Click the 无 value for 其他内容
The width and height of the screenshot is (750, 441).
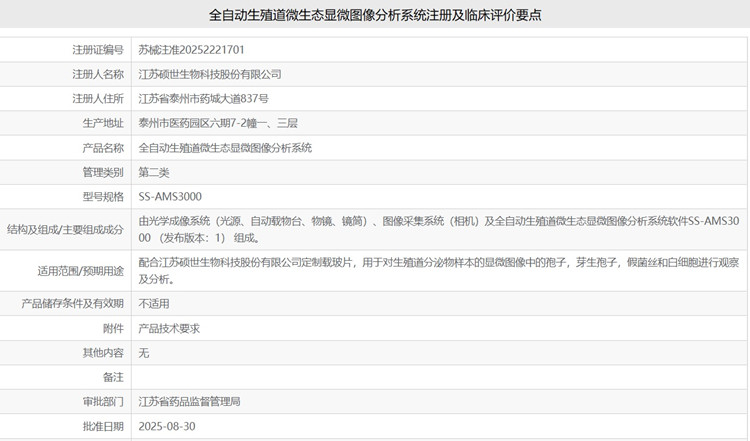pyautogui.click(x=144, y=352)
